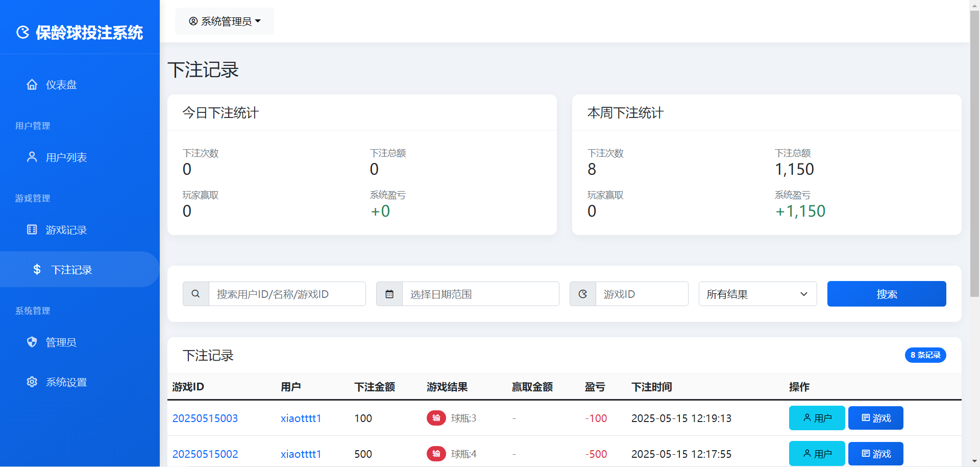The image size is (980, 467).
Task: Open the 所有结果 filter dropdown
Action: [757, 294]
